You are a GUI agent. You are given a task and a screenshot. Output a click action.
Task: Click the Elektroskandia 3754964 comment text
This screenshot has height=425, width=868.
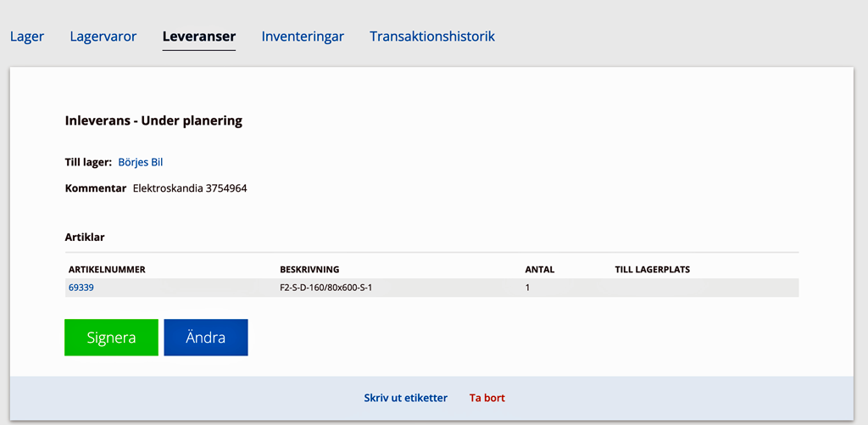click(x=190, y=188)
